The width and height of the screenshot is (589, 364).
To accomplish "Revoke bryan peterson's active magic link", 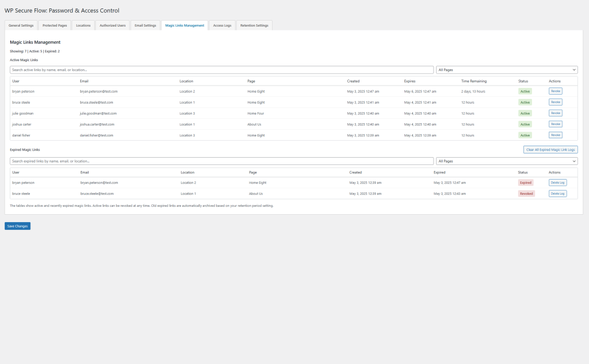I will point(555,91).
